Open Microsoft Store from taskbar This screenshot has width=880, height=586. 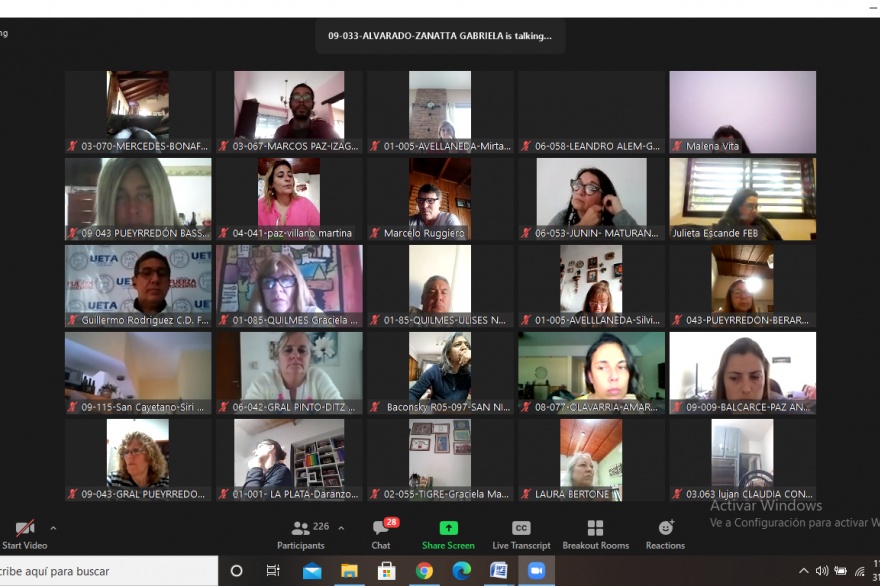[x=386, y=571]
